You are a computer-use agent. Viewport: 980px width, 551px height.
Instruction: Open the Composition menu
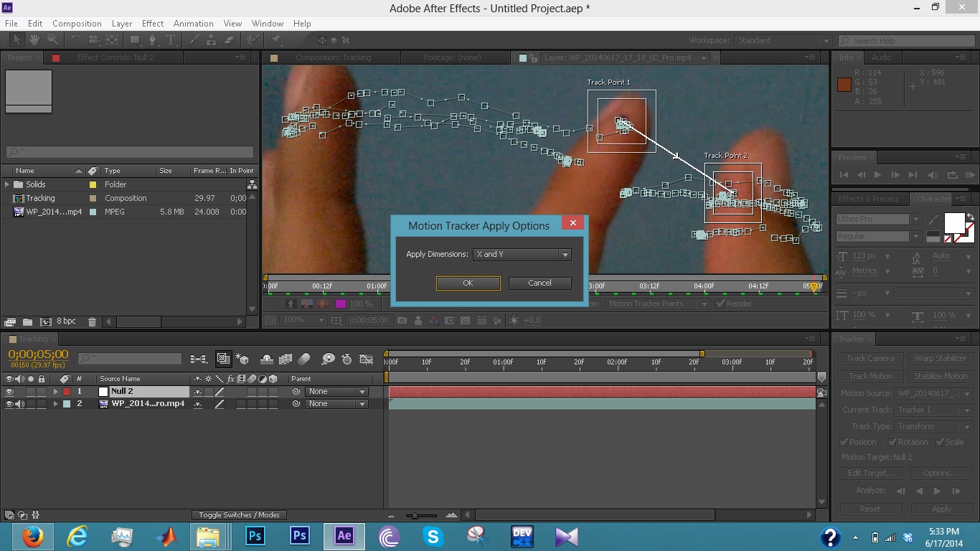click(77, 24)
